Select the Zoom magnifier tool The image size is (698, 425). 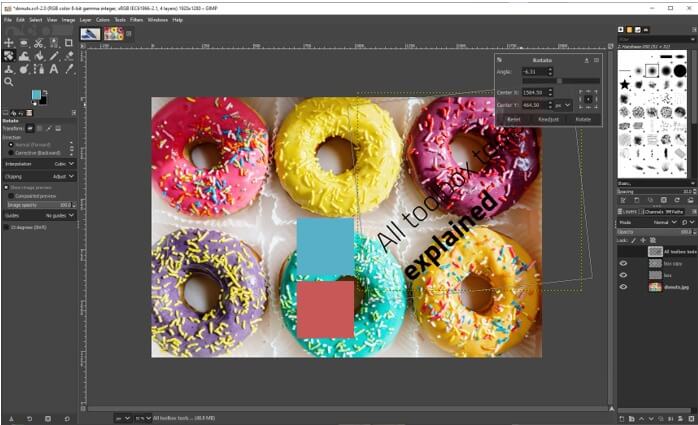[8, 82]
